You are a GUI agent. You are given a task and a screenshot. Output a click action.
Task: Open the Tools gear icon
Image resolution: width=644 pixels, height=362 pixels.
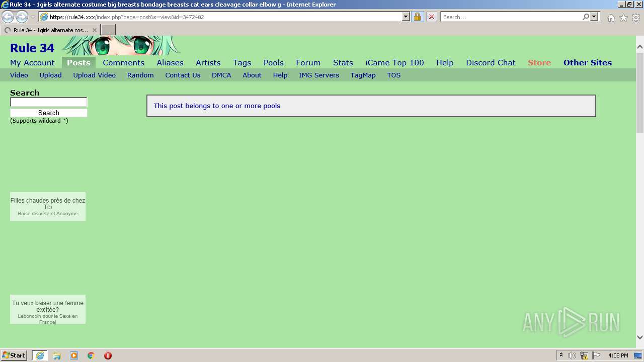636,18
